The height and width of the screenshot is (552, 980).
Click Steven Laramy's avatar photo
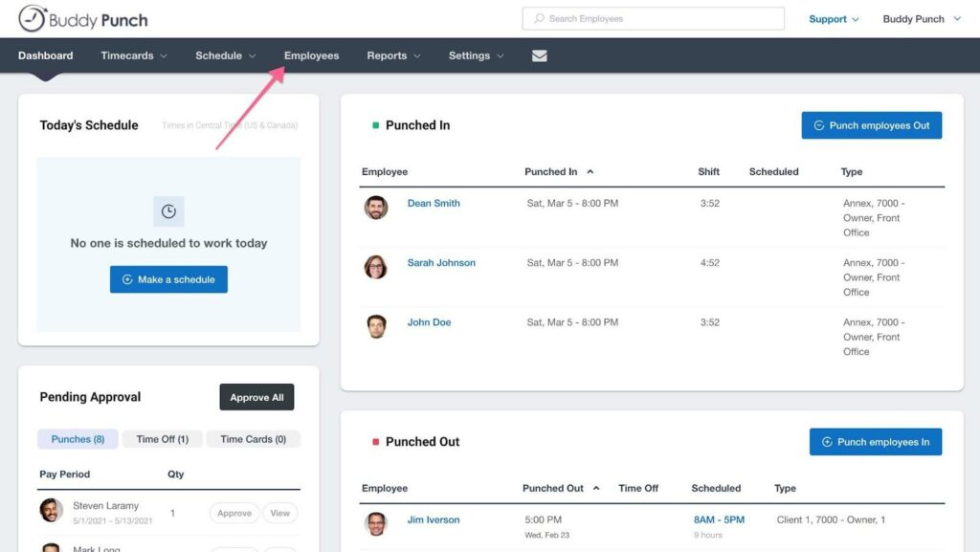coord(52,510)
